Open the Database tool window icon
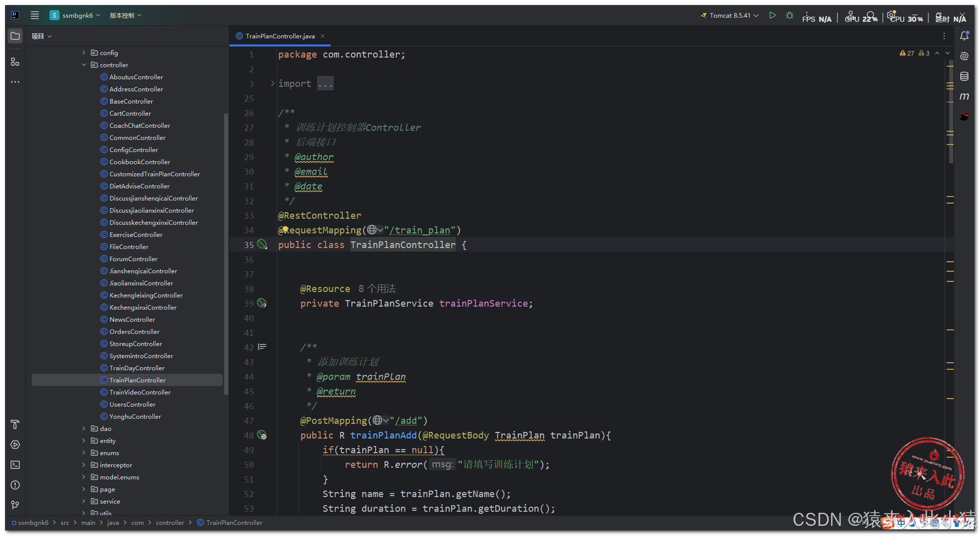Screen dimensions: 980x536 click(x=964, y=76)
